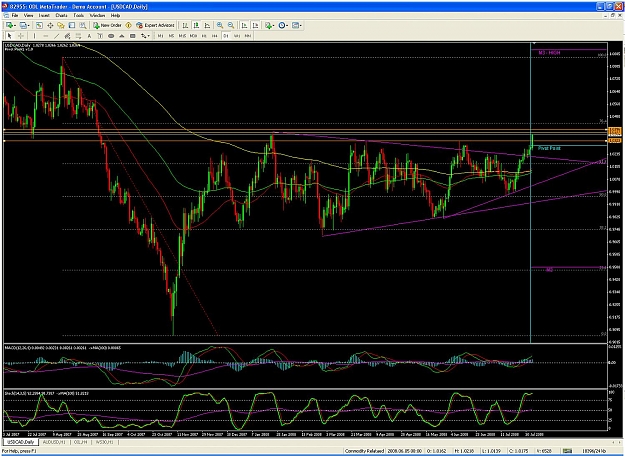Click the Commodity Related profile in status bar
Screen dimensions: 625x456
pyautogui.click(x=364, y=451)
